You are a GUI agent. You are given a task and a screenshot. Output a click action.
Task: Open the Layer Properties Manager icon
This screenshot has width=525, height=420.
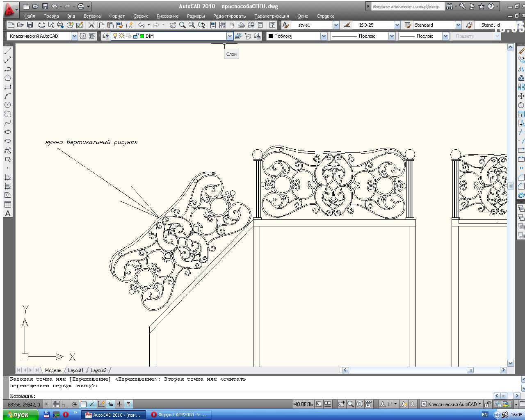pyautogui.click(x=106, y=36)
